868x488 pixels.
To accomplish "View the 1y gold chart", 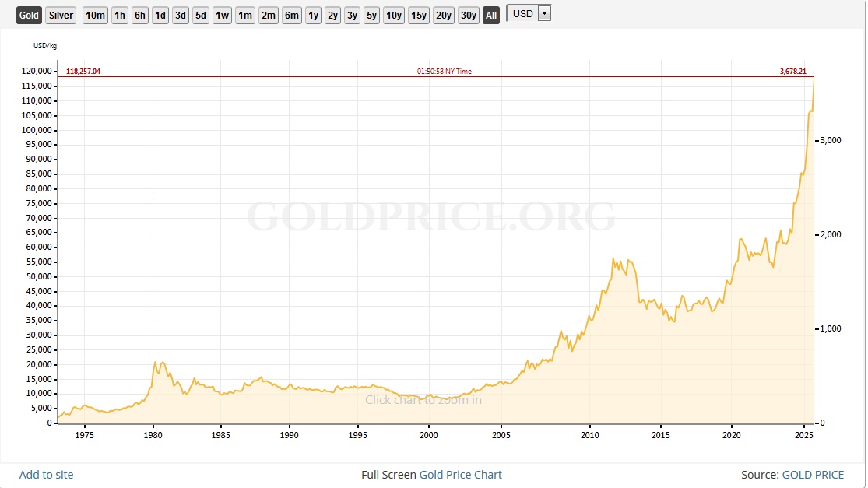I will pyautogui.click(x=313, y=16).
